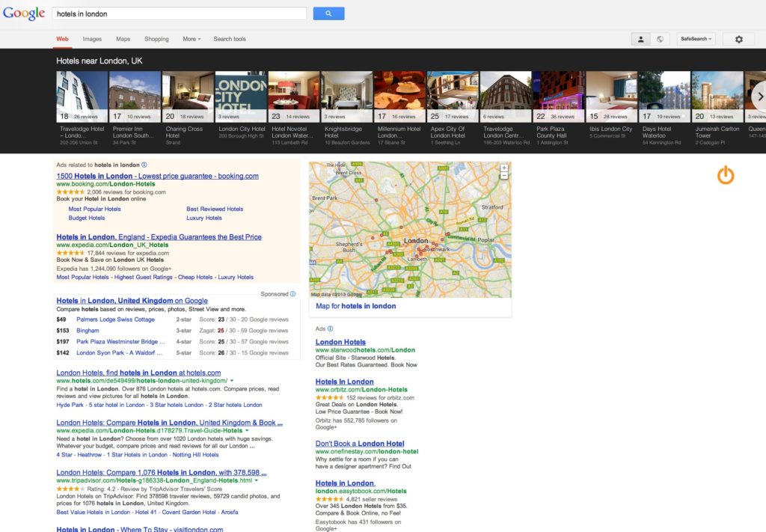
Task: Open the visitlondon.com Where To Stay result
Action: pyautogui.click(x=139, y=529)
